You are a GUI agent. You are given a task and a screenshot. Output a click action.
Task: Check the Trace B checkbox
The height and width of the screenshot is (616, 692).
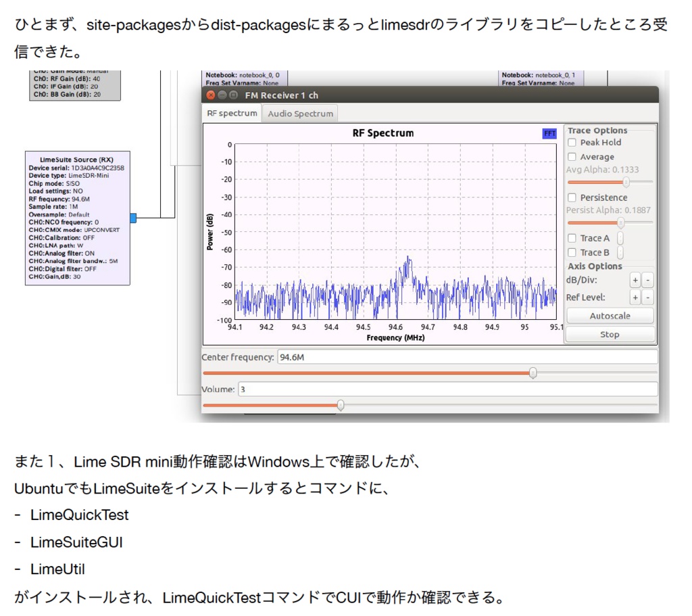point(571,252)
